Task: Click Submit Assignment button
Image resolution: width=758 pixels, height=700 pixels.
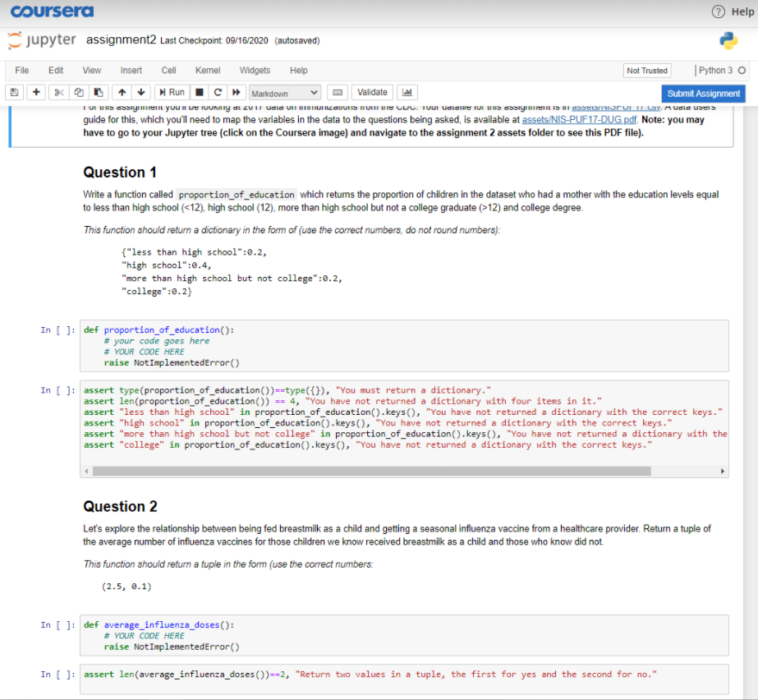Action: coord(703,94)
